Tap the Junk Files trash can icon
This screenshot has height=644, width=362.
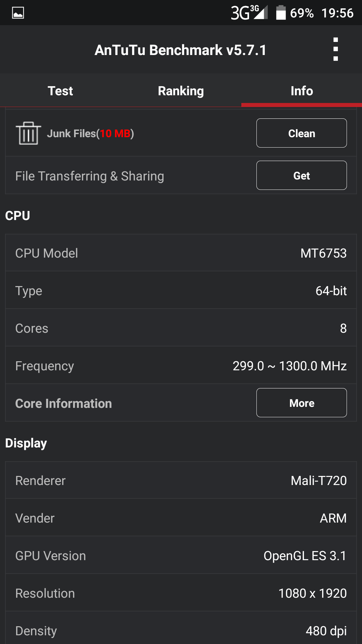click(x=28, y=133)
